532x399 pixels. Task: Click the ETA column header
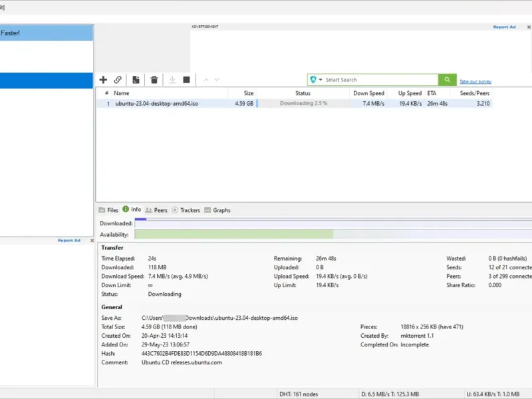click(432, 93)
